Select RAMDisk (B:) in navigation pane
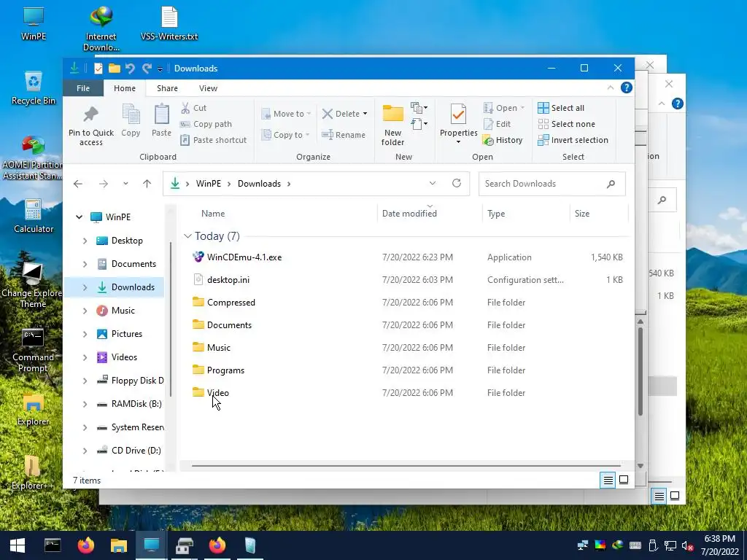 [x=136, y=404]
